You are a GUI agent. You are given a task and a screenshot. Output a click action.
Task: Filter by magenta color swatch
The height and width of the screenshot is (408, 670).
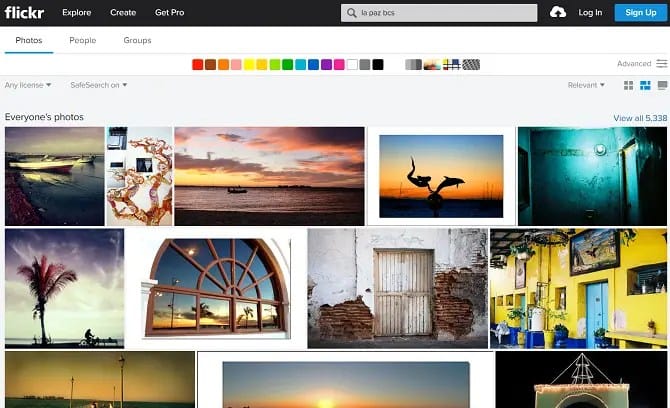(x=339, y=65)
